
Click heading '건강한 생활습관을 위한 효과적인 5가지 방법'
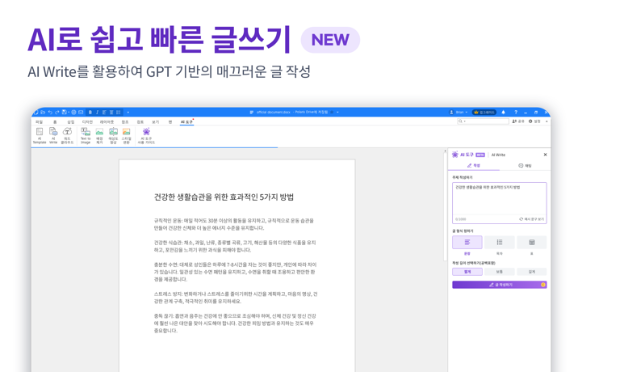coord(223,197)
